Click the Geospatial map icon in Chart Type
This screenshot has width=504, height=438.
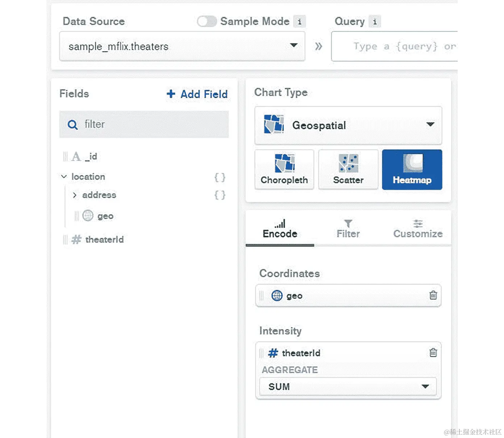(x=274, y=124)
